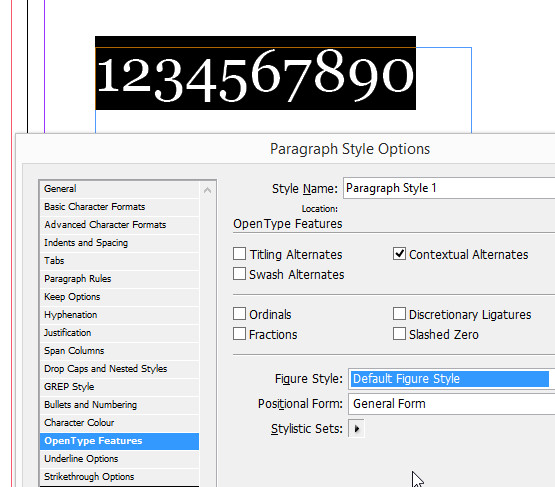Select the OpenType Features category
555x487 pixels.
click(x=119, y=441)
